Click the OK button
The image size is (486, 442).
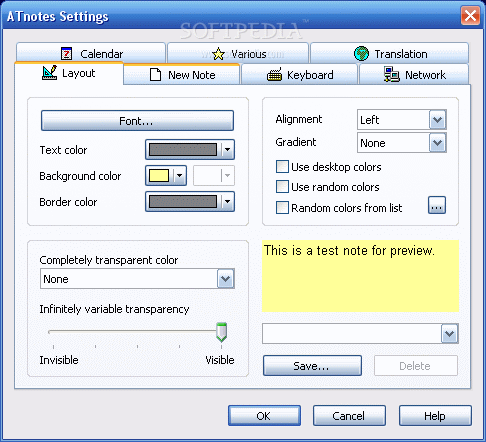[264, 416]
